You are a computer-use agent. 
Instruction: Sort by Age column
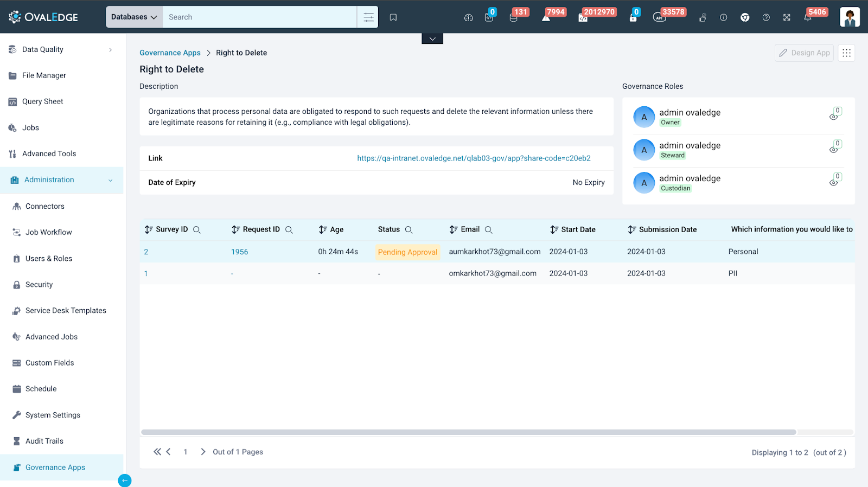coord(323,230)
